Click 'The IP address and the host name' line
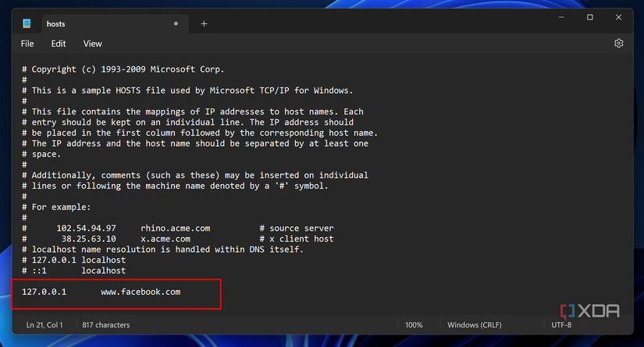644x347 pixels. pos(195,143)
